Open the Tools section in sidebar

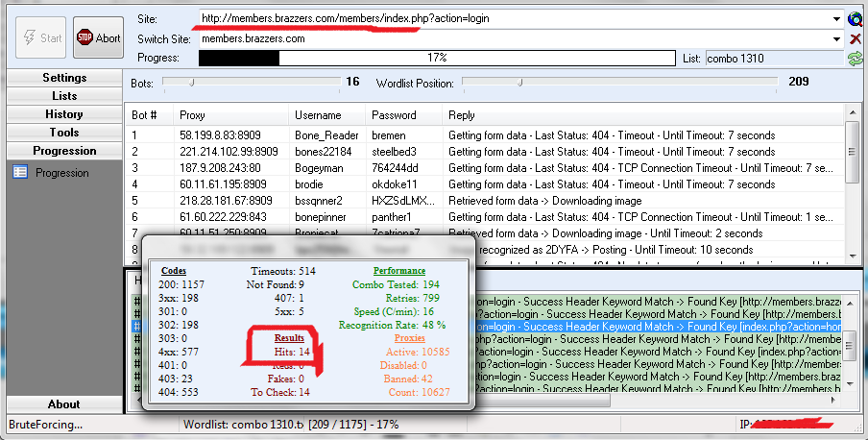[x=64, y=133]
